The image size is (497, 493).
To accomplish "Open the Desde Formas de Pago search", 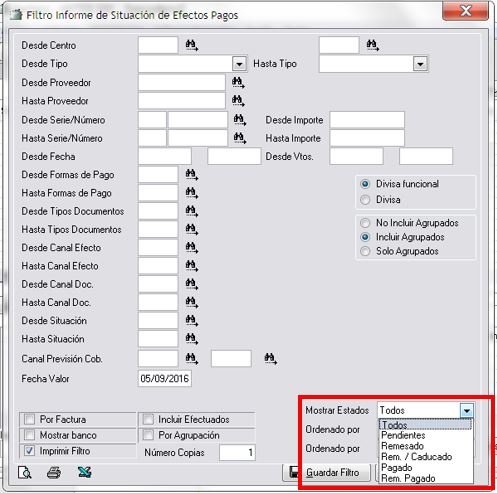I will point(191,174).
